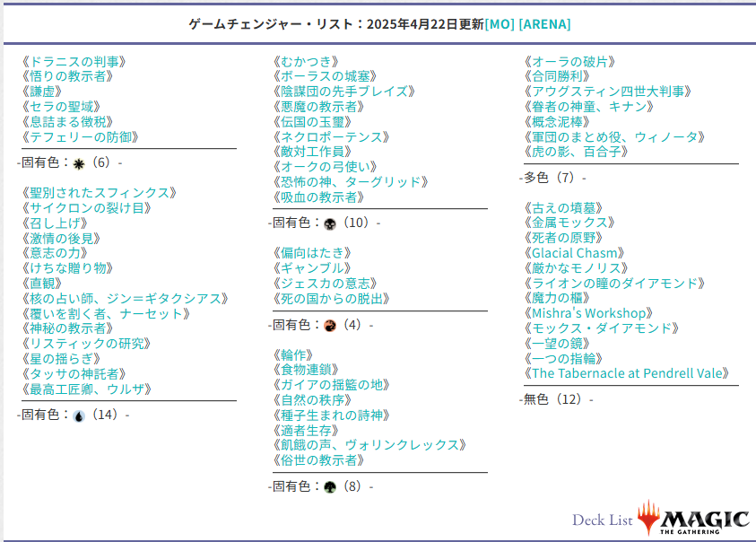Open card link 虎の影、百合子
Image resolution: width=756 pixels, height=542 pixels.
click(x=576, y=152)
